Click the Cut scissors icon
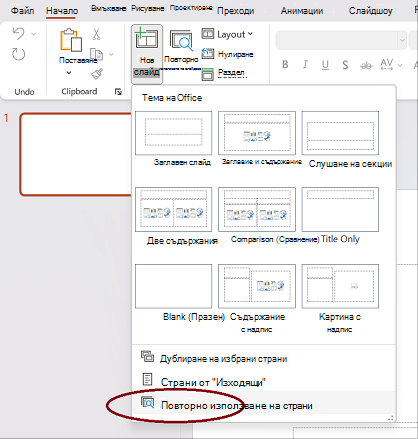Screen dimensions: 418x439 click(x=96, y=34)
